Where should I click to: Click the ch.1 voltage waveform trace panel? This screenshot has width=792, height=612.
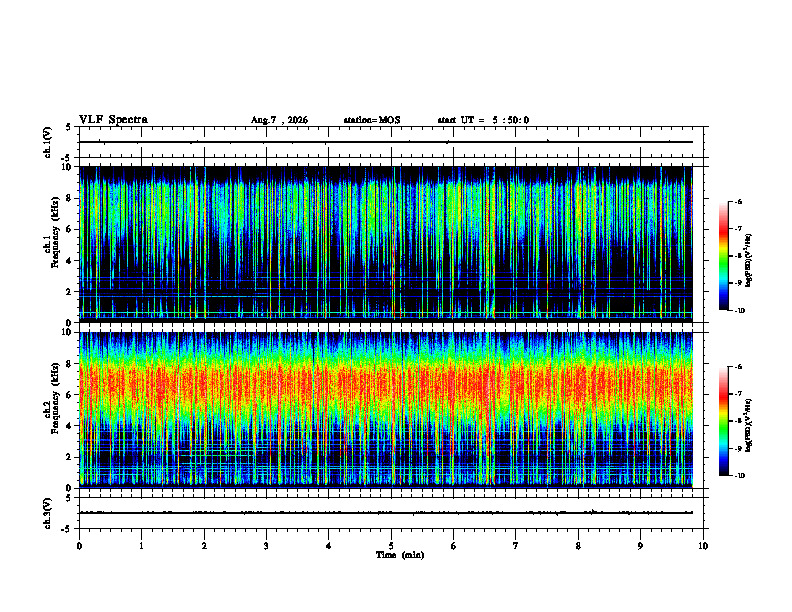[391, 142]
